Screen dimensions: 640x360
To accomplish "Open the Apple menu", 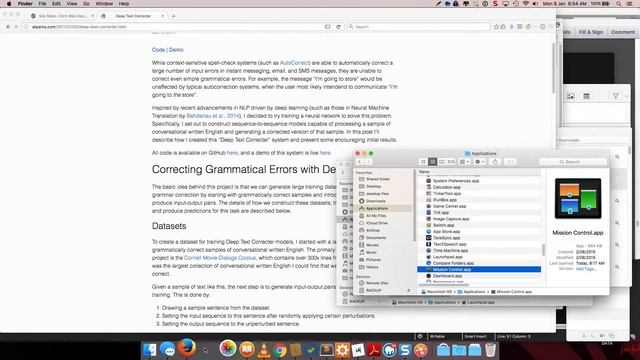I will [x=9, y=4].
